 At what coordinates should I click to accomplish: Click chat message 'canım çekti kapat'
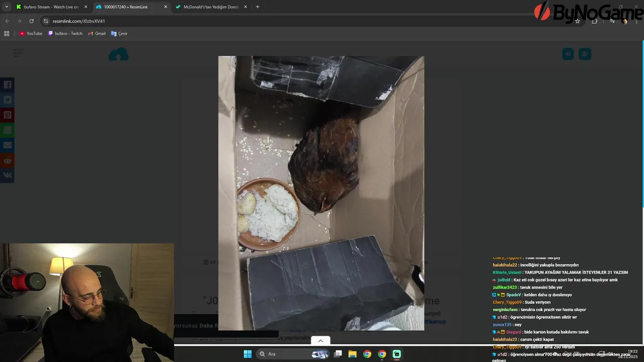click(x=537, y=339)
